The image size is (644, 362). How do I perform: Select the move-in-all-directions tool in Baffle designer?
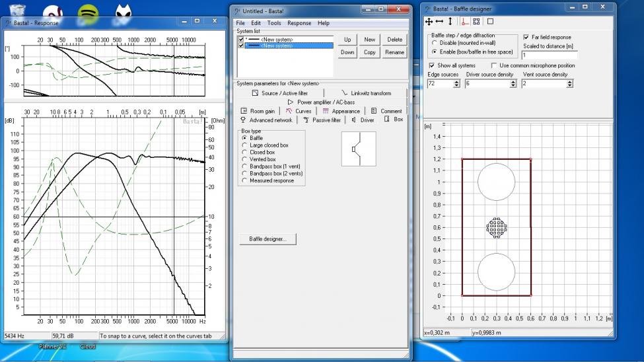[429, 21]
